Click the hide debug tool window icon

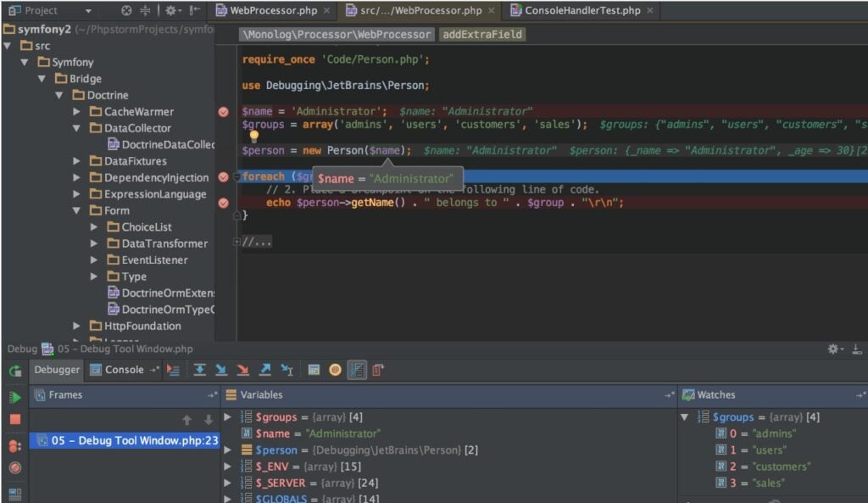pos(857,349)
